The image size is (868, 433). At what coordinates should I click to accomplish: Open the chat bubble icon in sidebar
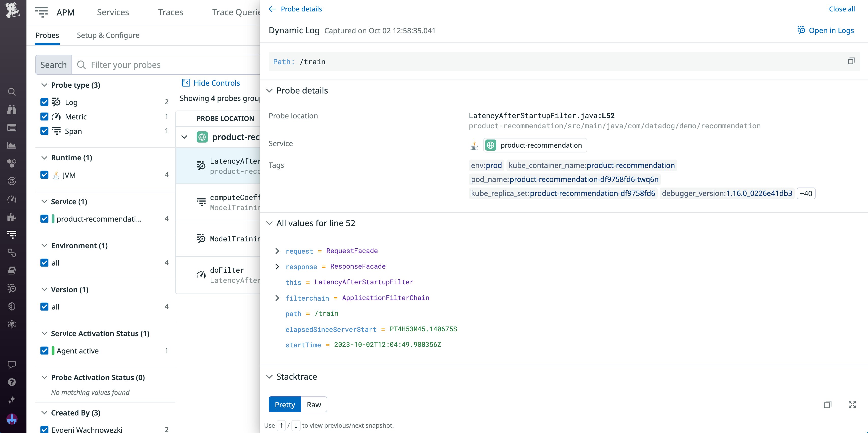click(x=12, y=364)
